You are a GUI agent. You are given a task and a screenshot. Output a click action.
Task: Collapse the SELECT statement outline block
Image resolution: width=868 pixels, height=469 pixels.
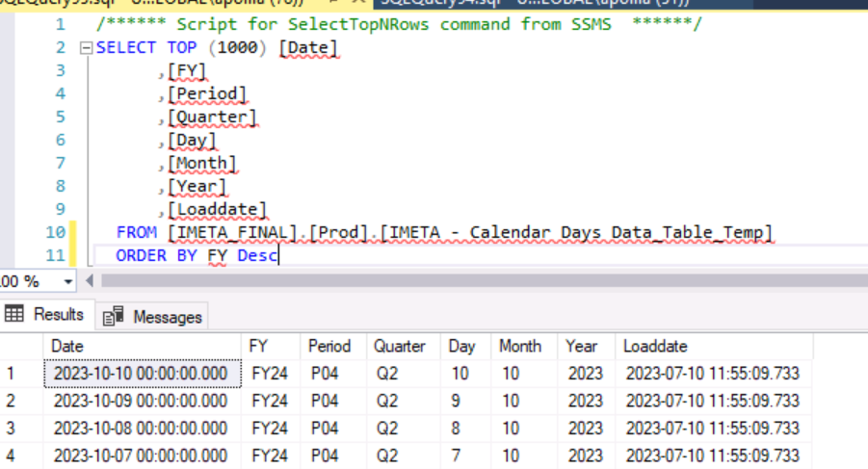[87, 48]
